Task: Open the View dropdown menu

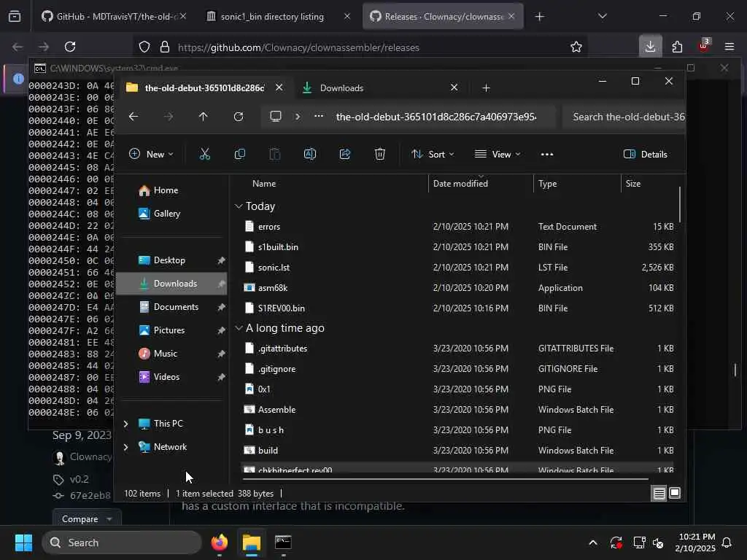Action: (x=498, y=155)
